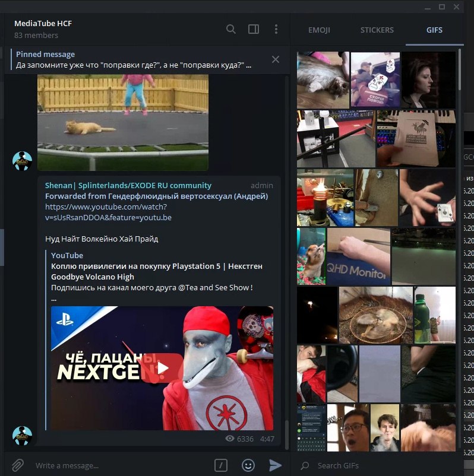
Task: Select the knife on wood GIF
Action: click(x=376, y=198)
